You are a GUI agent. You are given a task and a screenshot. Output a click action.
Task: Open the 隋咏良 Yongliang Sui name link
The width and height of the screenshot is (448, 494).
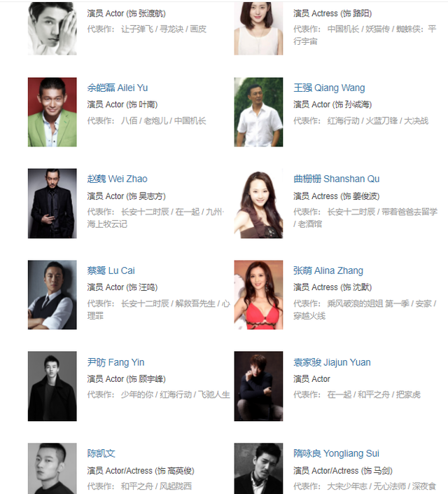[336, 453]
